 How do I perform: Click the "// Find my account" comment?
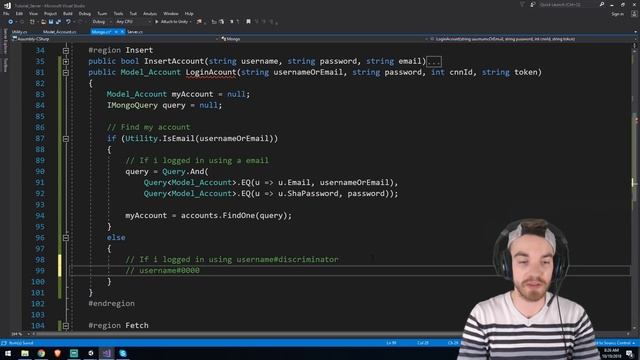click(x=149, y=127)
